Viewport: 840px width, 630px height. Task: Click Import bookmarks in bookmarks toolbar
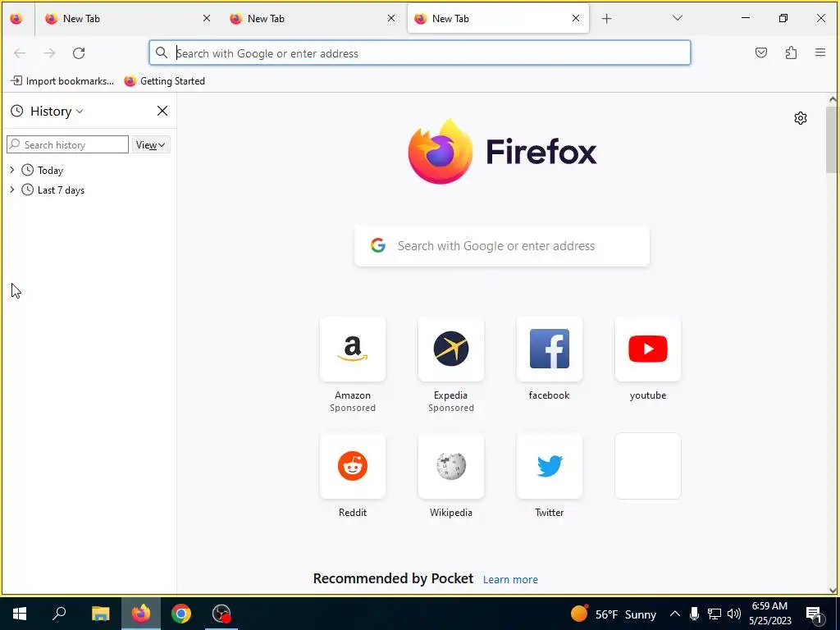pos(62,81)
